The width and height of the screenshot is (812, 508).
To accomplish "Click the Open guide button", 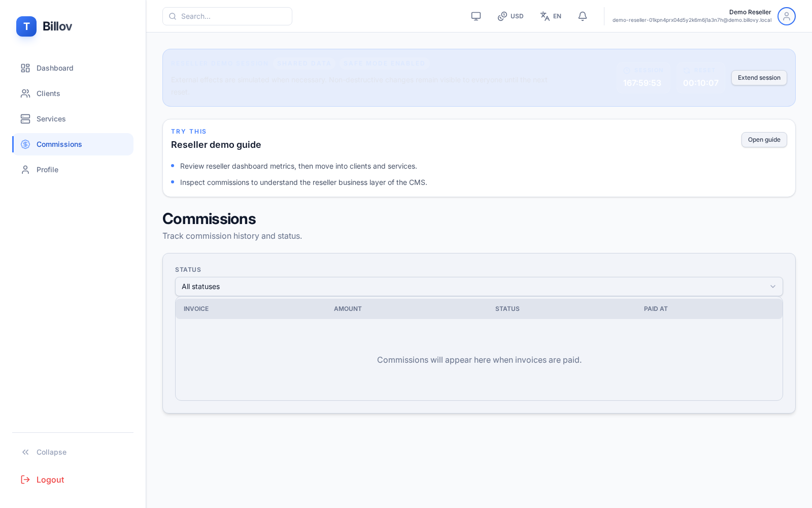I will (x=764, y=140).
